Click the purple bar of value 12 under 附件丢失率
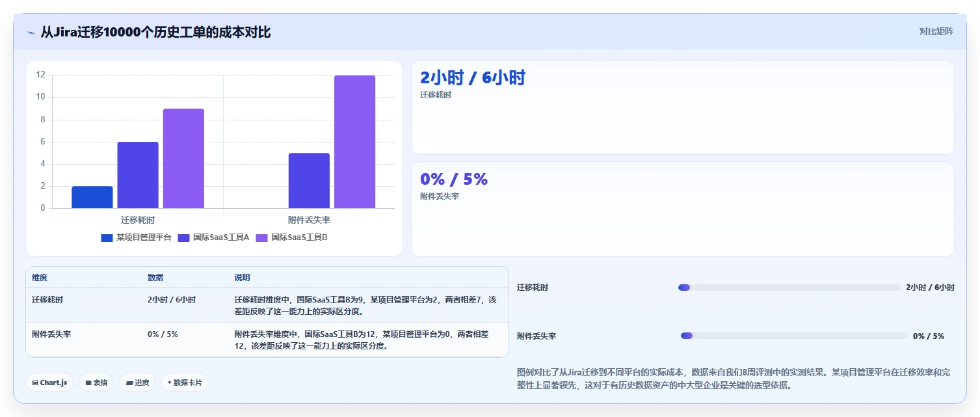This screenshot has width=980, height=417. (x=355, y=142)
